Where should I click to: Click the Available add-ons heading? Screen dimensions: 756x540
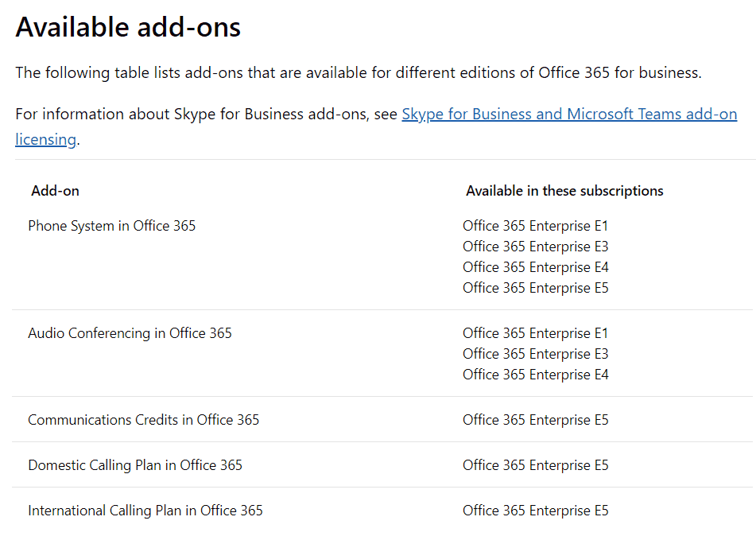[128, 27]
